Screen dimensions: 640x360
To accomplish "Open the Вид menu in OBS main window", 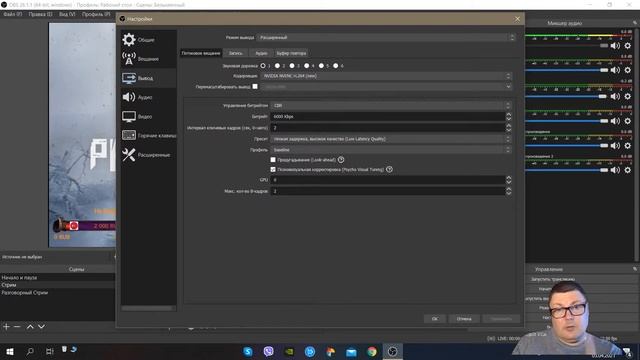I will tap(67, 14).
